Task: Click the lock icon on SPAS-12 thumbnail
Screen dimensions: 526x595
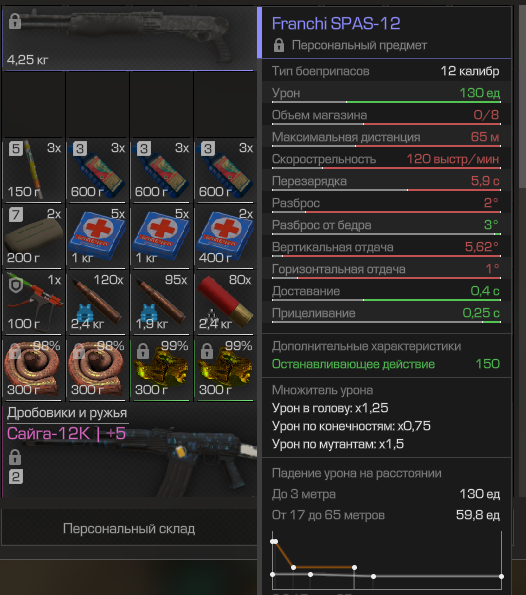Action: [x=15, y=21]
